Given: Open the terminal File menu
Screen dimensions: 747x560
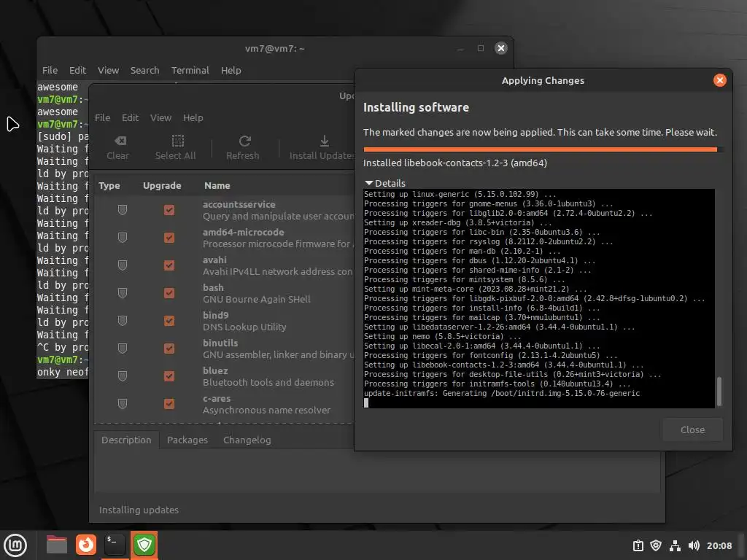Looking at the screenshot, I should pyautogui.click(x=50, y=71).
